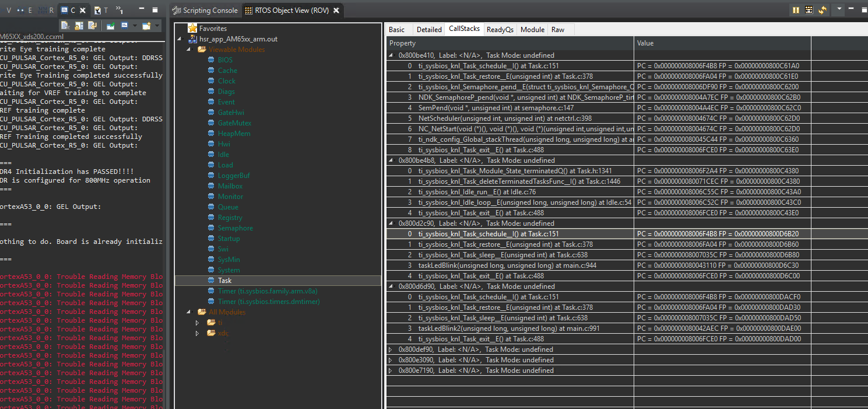Pin the Scripting Console open
The height and width of the screenshot is (409, 868).
point(111,25)
